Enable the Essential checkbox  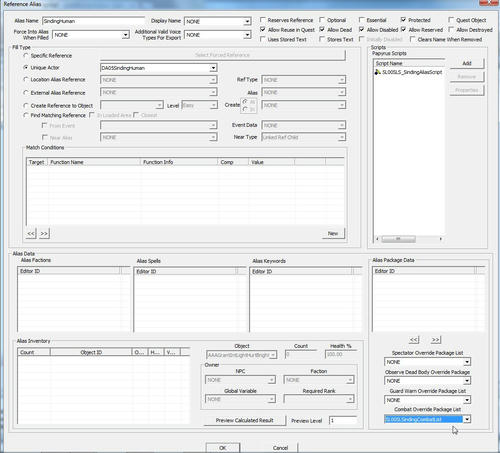click(x=362, y=20)
